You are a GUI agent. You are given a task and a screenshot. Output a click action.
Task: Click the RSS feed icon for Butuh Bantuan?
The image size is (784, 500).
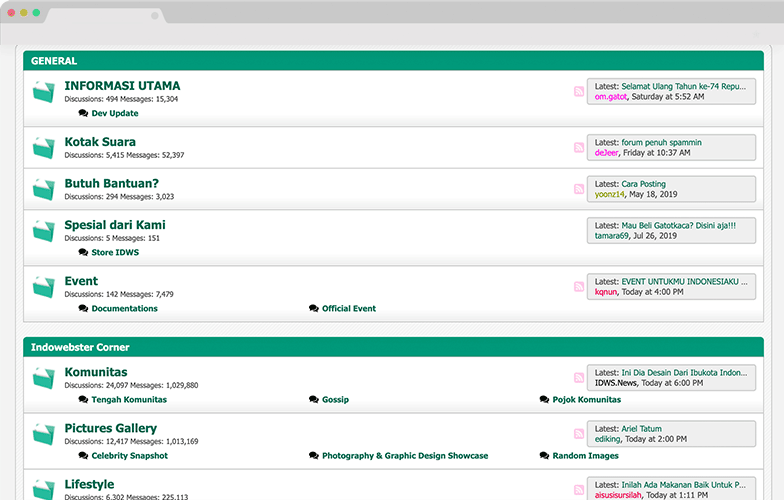579,189
